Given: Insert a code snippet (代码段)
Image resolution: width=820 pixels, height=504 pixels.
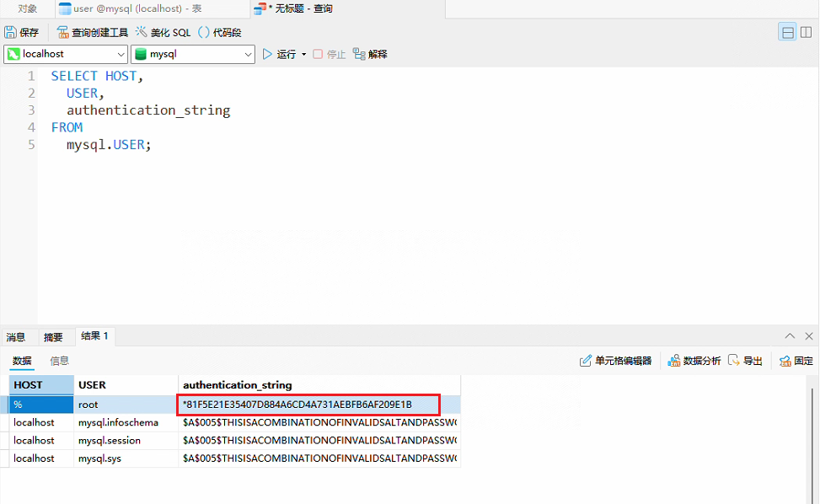Looking at the screenshot, I should click(x=219, y=32).
